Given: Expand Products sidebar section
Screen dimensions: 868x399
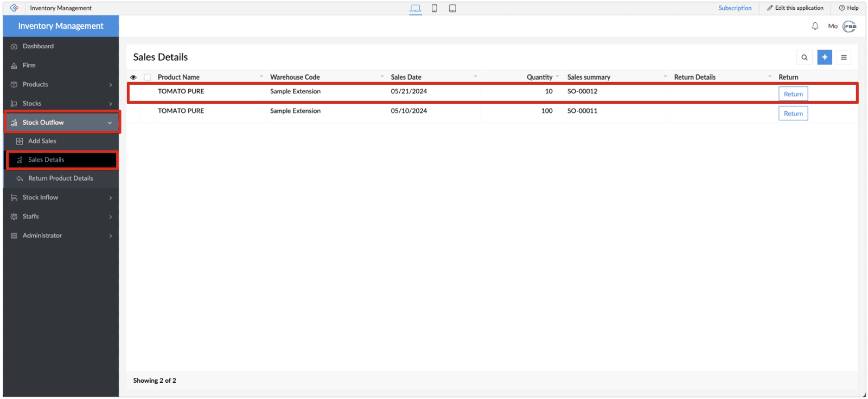Looking at the screenshot, I should tap(61, 84).
